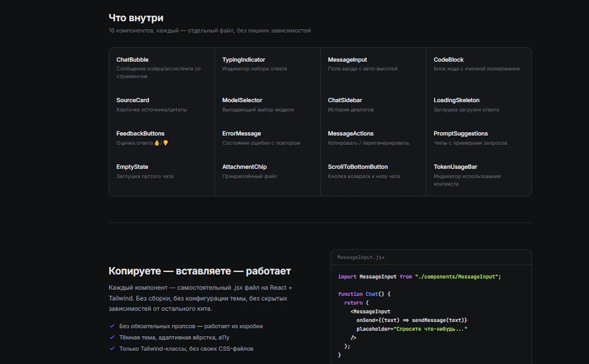
Task: Click the onSend={(text) => sendMessage(text)} line
Action: (412, 320)
